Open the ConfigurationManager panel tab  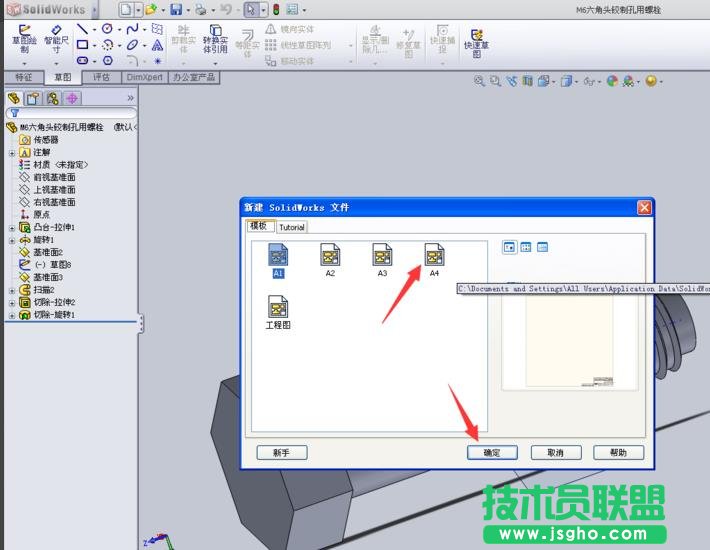[53, 98]
